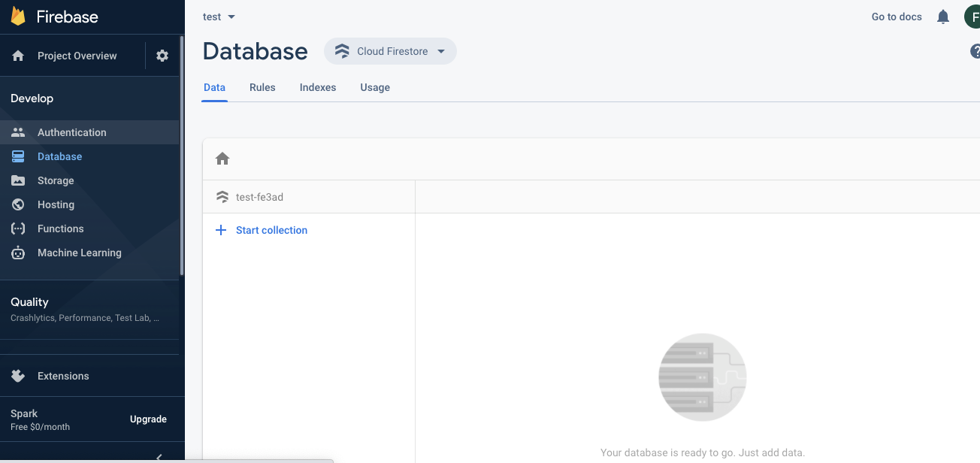Upgrade the Spark plan

click(148, 419)
